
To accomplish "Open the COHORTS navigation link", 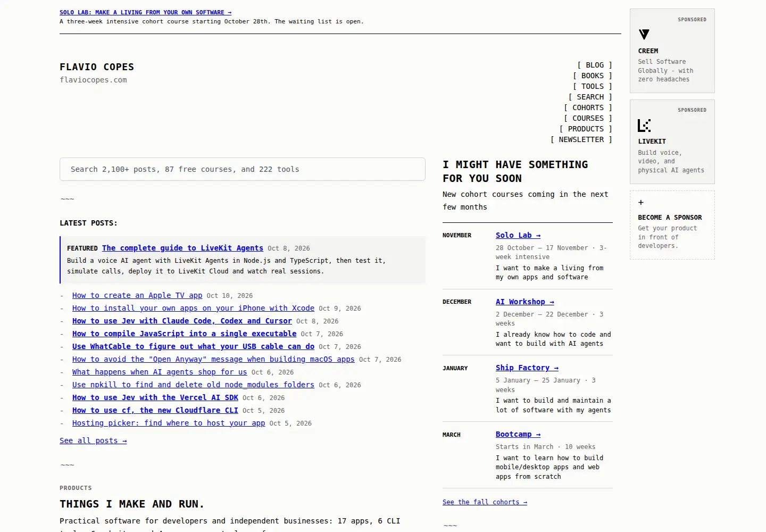I will pos(588,107).
